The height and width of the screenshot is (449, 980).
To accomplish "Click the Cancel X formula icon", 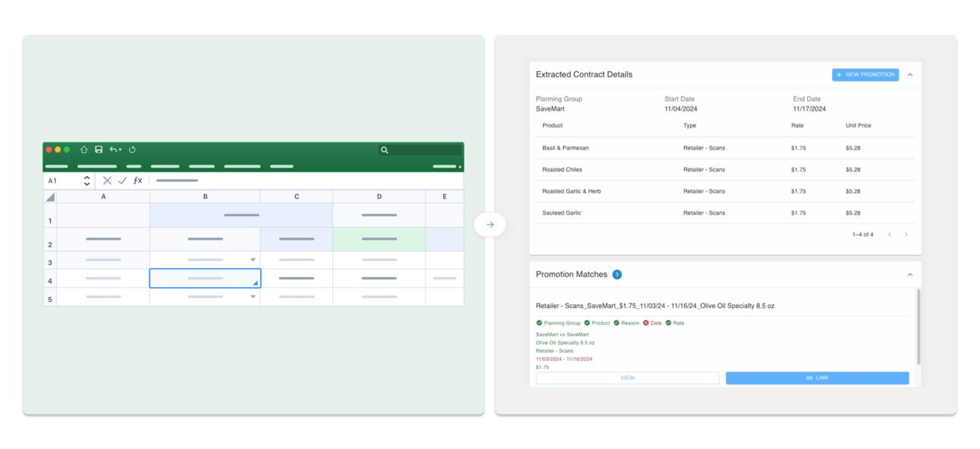I will coord(107,181).
